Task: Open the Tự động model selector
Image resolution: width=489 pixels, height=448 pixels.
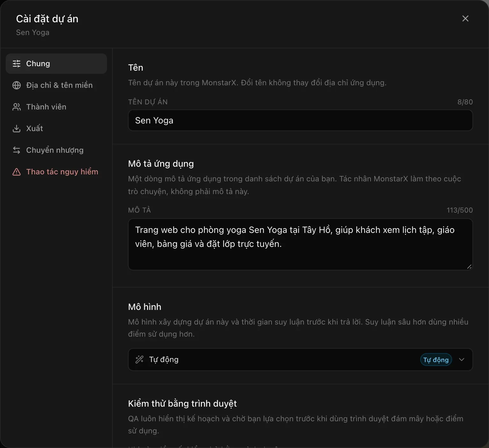Action: [x=300, y=360]
